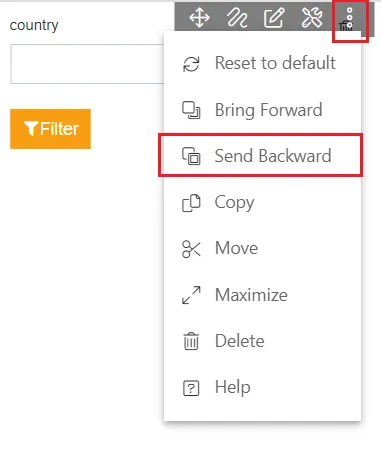Image resolution: width=381 pixels, height=458 pixels.
Task: Click the move arrows icon in toolbar
Action: 199,17
